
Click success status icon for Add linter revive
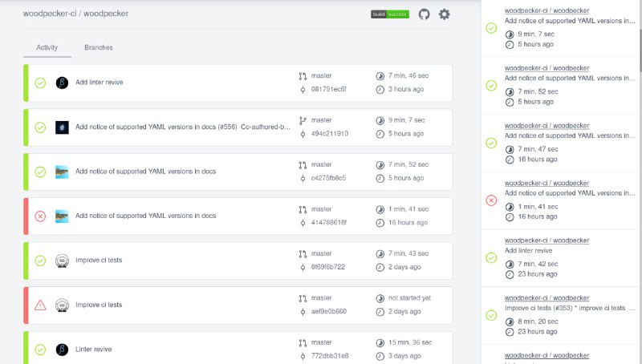[40, 83]
